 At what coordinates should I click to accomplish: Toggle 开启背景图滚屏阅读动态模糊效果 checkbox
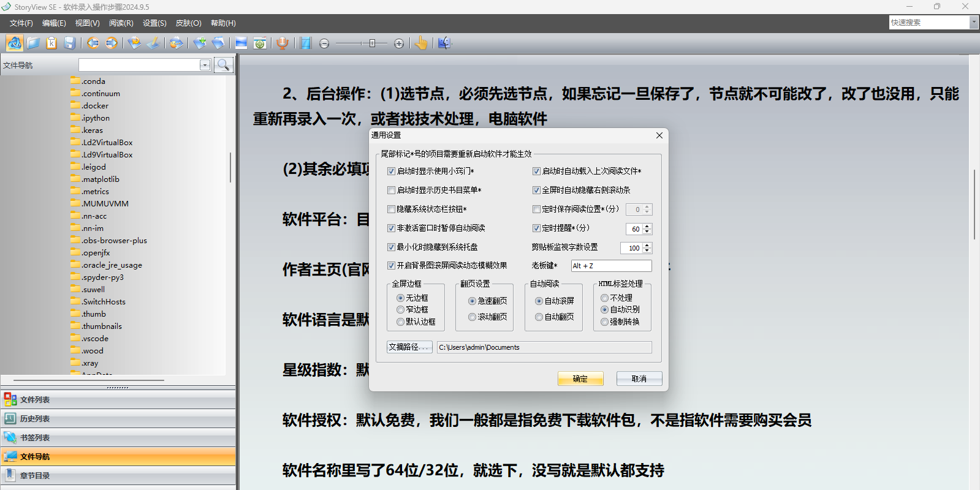(x=391, y=265)
